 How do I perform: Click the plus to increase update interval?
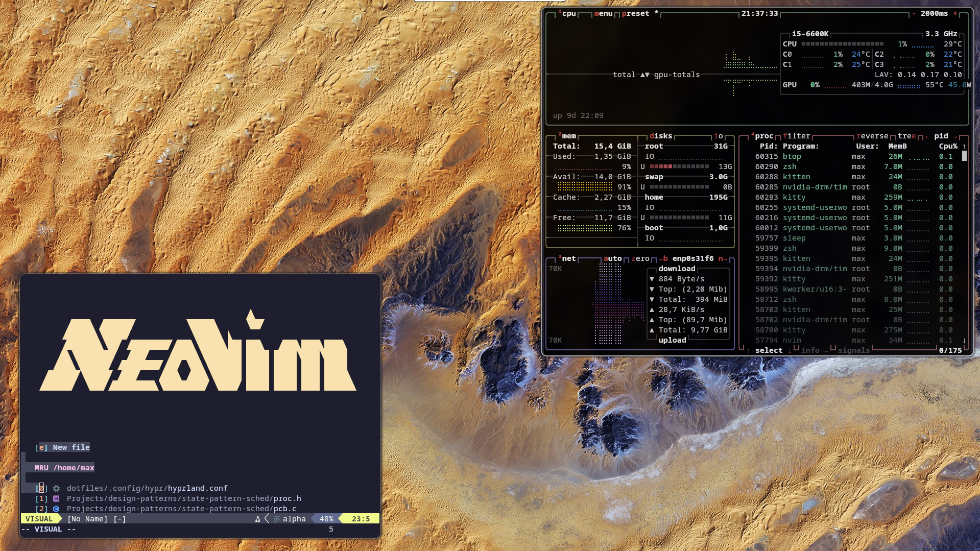[954, 14]
